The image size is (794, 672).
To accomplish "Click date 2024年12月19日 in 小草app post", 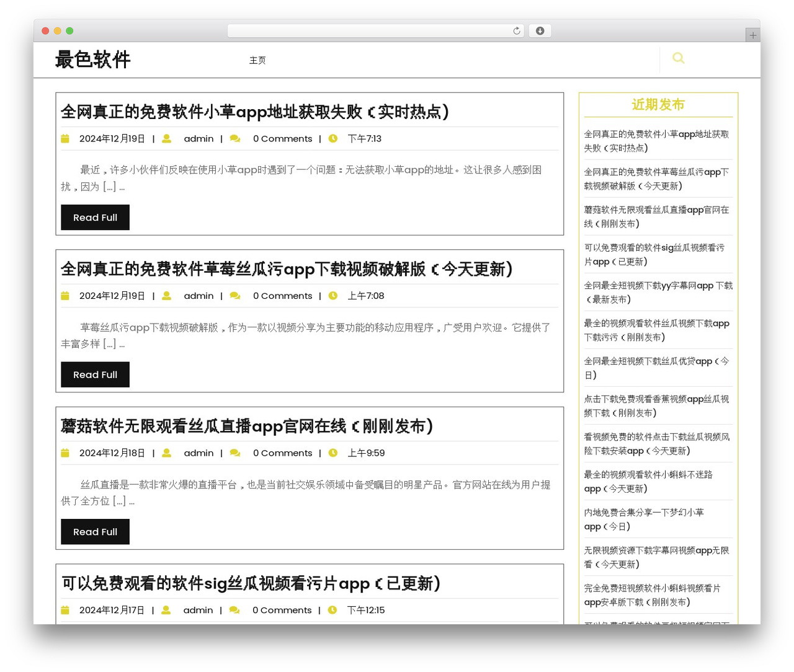I will pyautogui.click(x=112, y=139).
